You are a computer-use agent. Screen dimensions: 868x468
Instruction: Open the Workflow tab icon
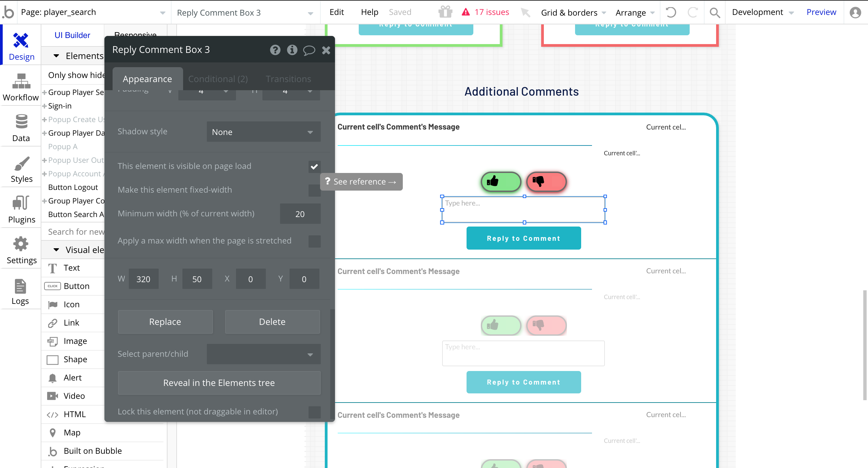pyautogui.click(x=21, y=81)
